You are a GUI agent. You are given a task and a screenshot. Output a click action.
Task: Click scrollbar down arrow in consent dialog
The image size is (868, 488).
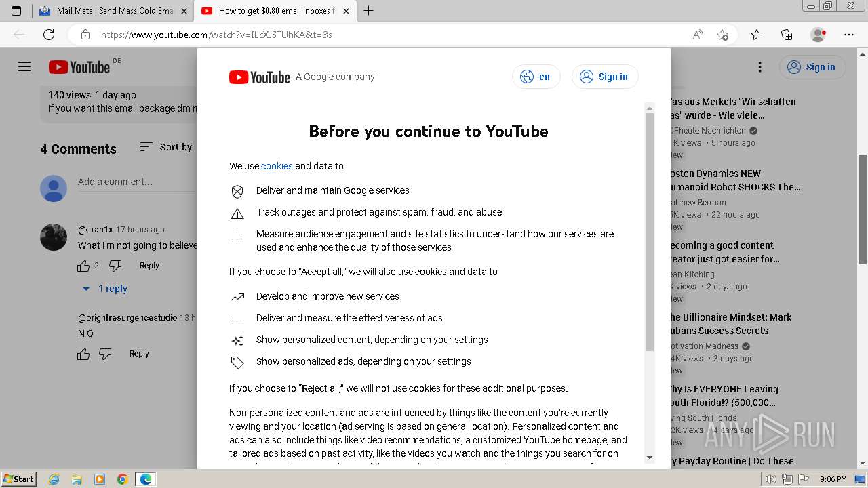(649, 457)
